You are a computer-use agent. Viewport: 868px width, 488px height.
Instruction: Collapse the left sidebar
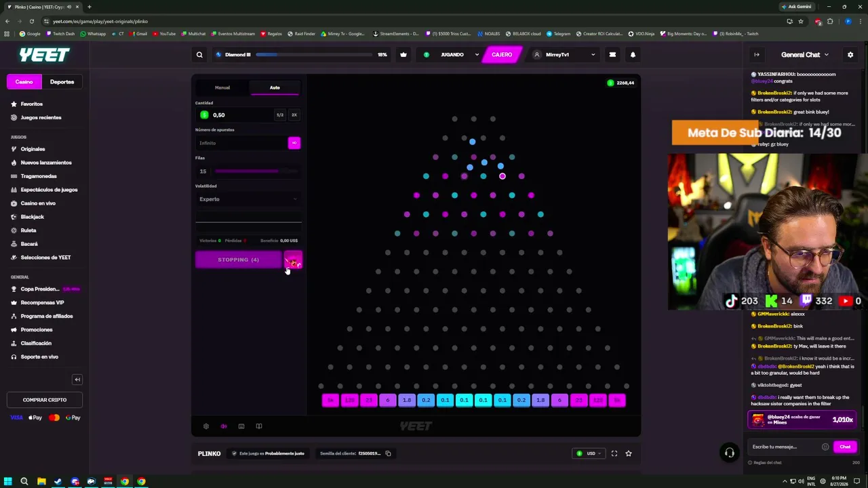point(77,380)
